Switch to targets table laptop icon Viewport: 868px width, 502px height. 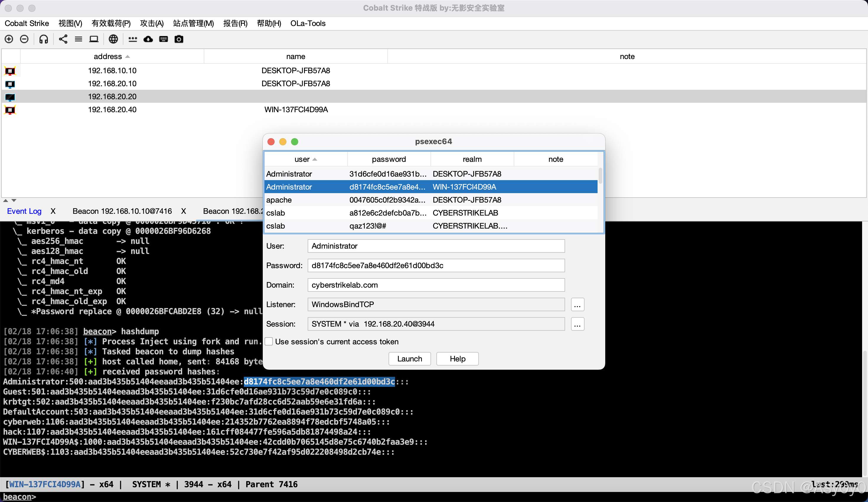tap(94, 39)
